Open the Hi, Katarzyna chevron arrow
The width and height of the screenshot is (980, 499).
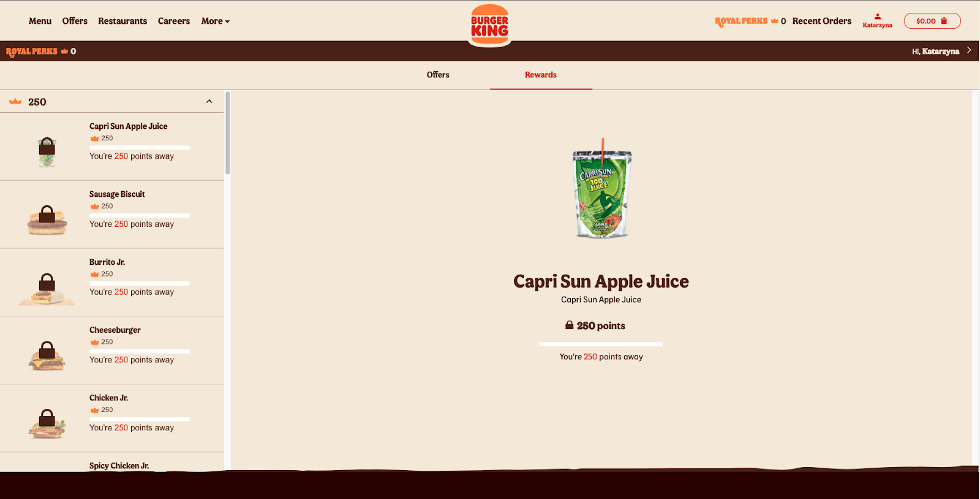[969, 50]
